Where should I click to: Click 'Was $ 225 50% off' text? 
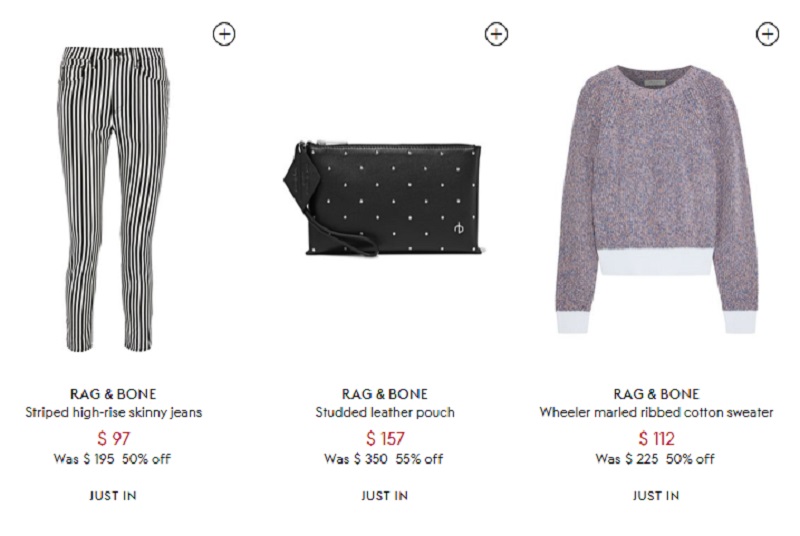pyautogui.click(x=655, y=459)
